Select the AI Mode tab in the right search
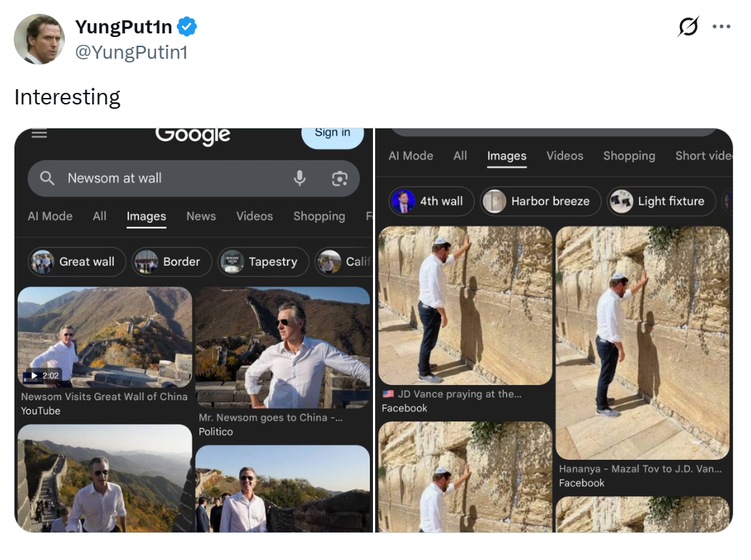 tap(411, 155)
